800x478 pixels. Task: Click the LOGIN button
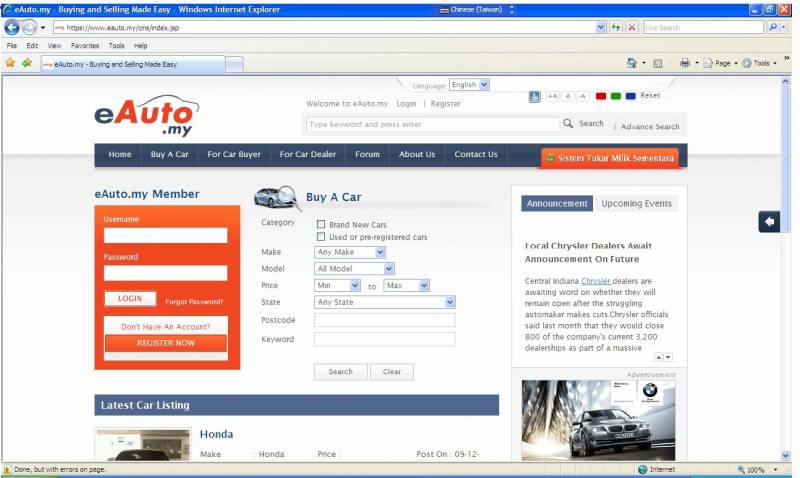pyautogui.click(x=130, y=298)
